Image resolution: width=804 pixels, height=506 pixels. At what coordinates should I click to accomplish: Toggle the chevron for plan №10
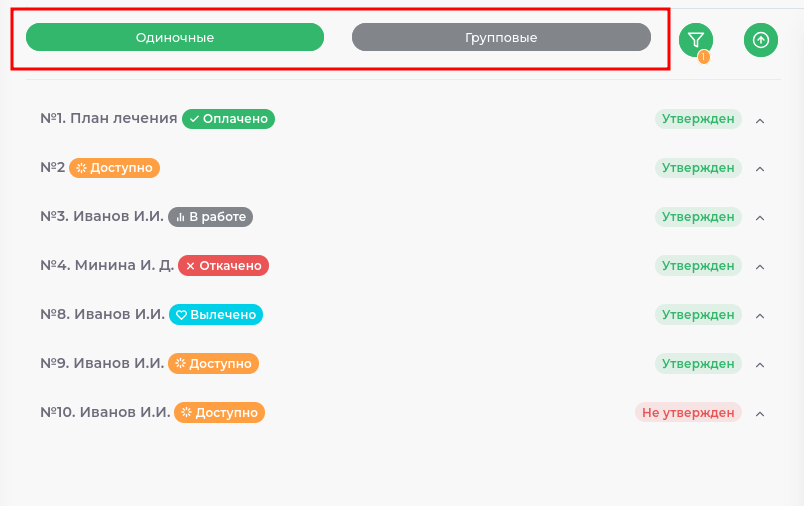coord(760,414)
